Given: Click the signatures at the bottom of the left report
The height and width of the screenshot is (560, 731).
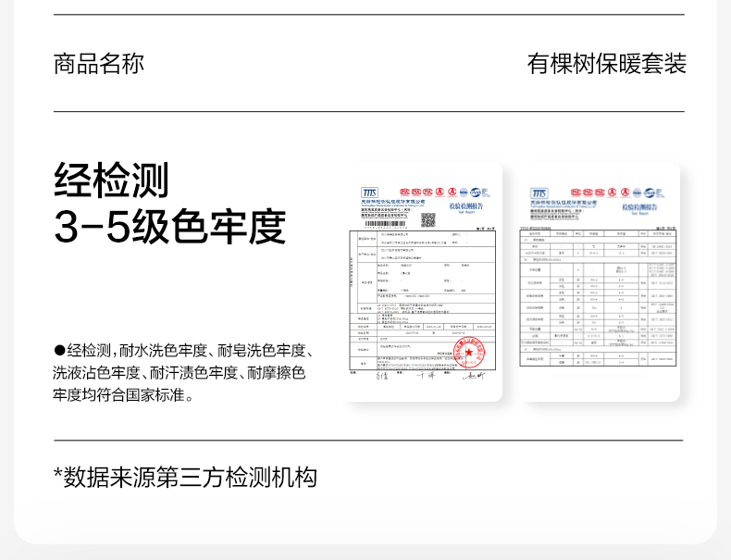Looking at the screenshot, I should click(423, 376).
